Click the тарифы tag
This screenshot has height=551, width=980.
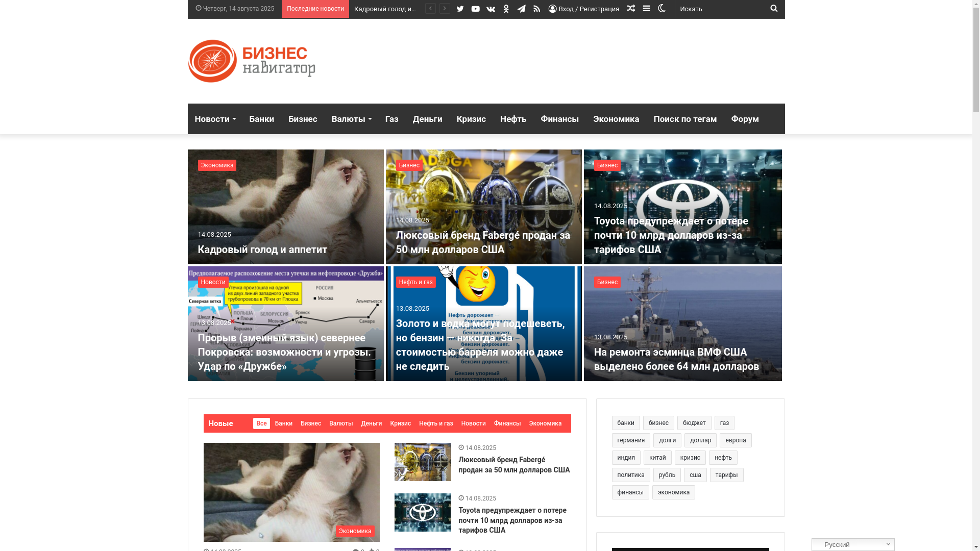click(x=726, y=475)
